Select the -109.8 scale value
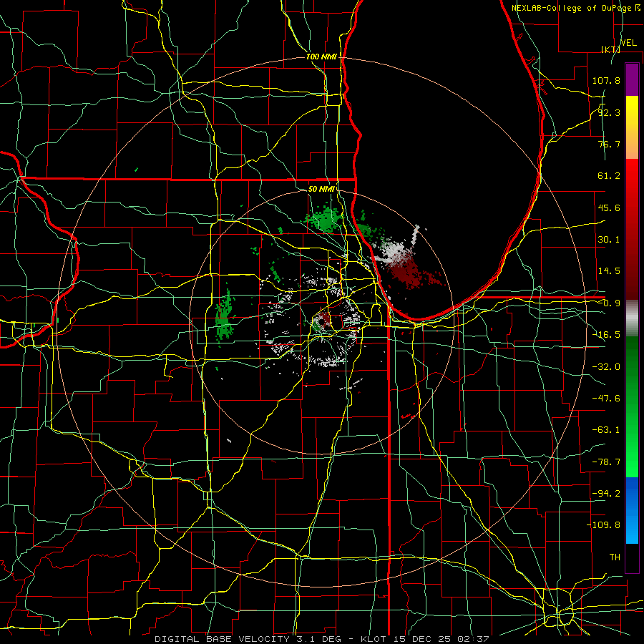This screenshot has height=644, width=644. (x=603, y=525)
